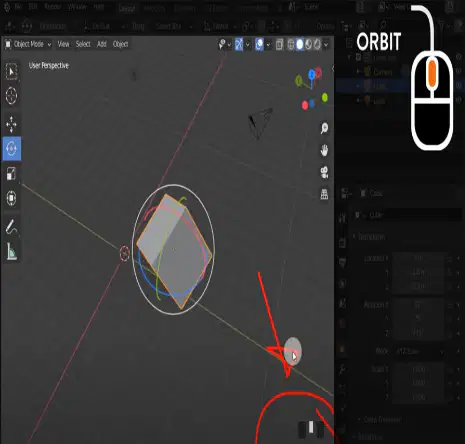The height and width of the screenshot is (444, 465).
Task: Open the Options button in tool settings
Action: [x=325, y=26]
